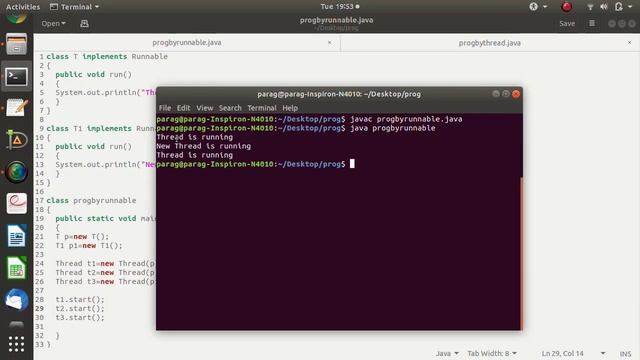Minimize the terminal window
640x360 pixels.
tap(496, 94)
